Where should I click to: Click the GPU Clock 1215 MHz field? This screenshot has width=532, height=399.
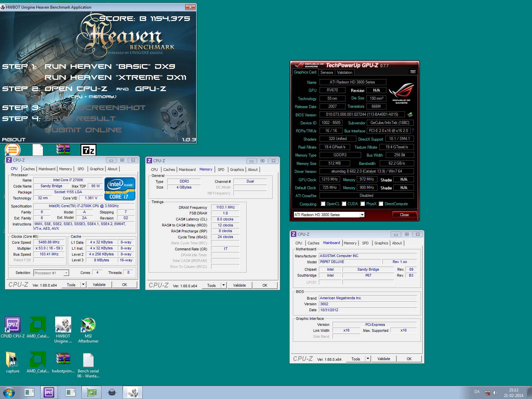[x=330, y=179]
